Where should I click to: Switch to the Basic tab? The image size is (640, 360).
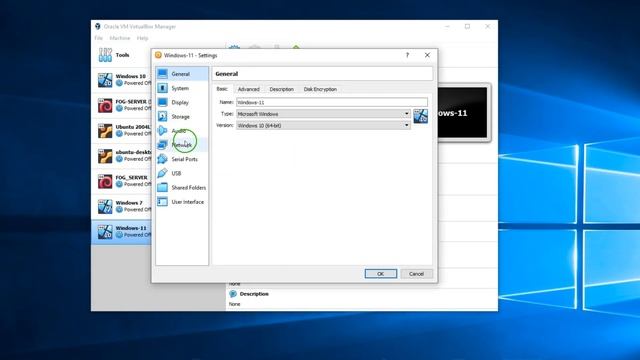point(222,89)
